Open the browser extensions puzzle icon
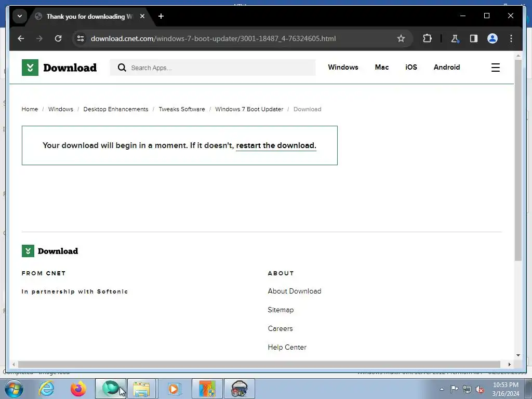This screenshot has height=399, width=532. click(x=427, y=38)
